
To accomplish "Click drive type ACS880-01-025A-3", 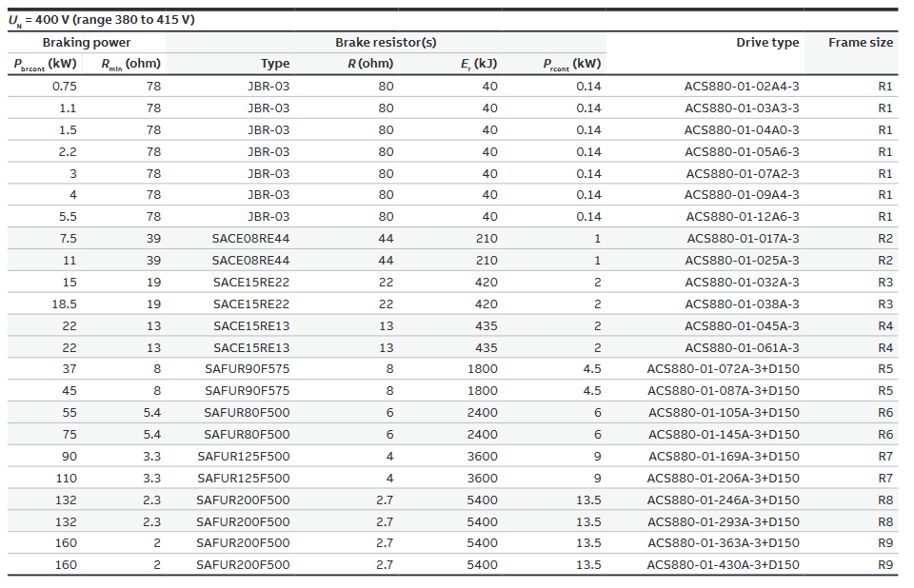I will point(742,261).
